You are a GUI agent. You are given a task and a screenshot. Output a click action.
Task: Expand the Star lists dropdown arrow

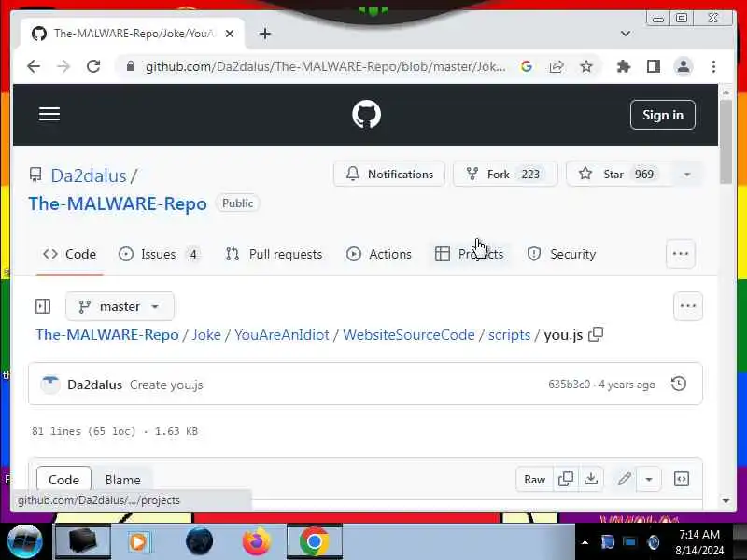click(x=687, y=175)
